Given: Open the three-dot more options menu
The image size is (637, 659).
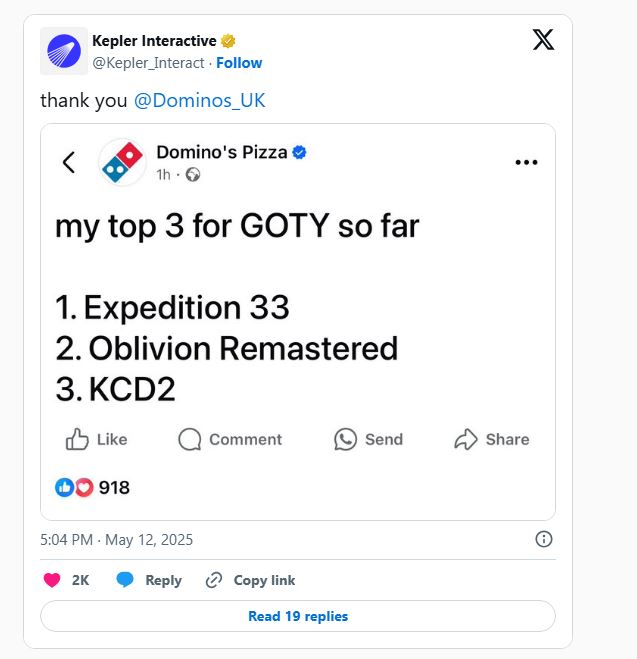Looking at the screenshot, I should 526,163.
